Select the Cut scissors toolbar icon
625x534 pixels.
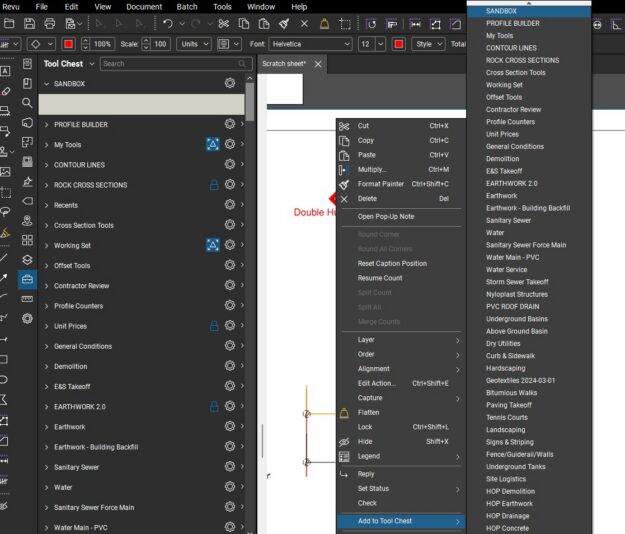click(x=224, y=24)
